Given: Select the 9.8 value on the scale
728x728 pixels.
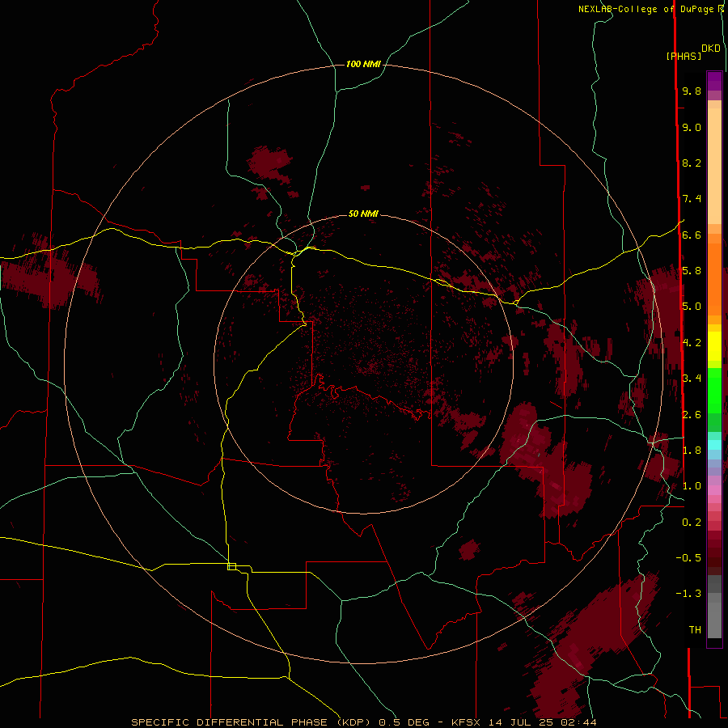Looking at the screenshot, I should click(692, 91).
